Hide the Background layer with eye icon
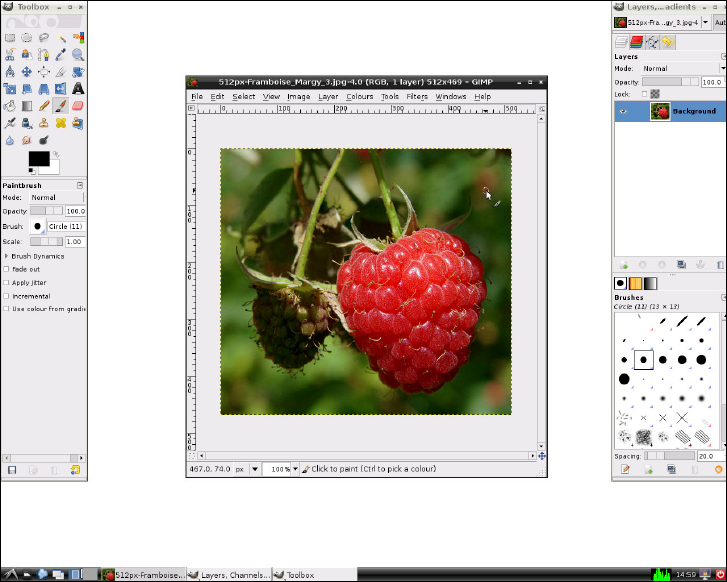Image resolution: width=727 pixels, height=582 pixels. 624,111
